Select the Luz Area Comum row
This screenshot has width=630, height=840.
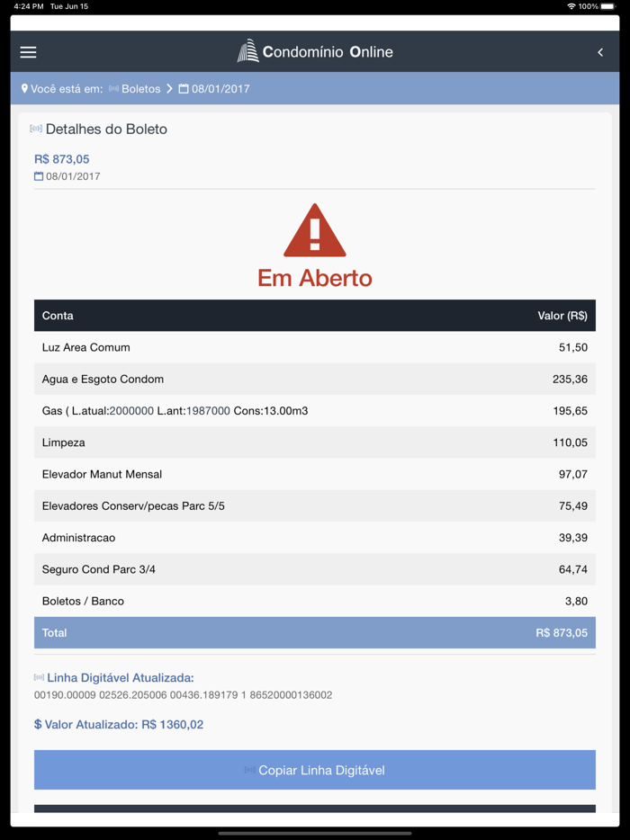tap(315, 347)
